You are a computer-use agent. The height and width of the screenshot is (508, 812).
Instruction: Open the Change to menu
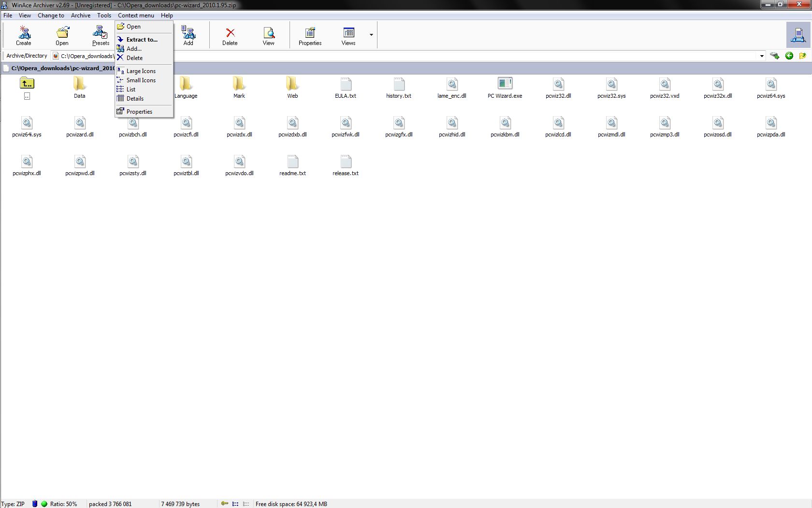click(51, 15)
